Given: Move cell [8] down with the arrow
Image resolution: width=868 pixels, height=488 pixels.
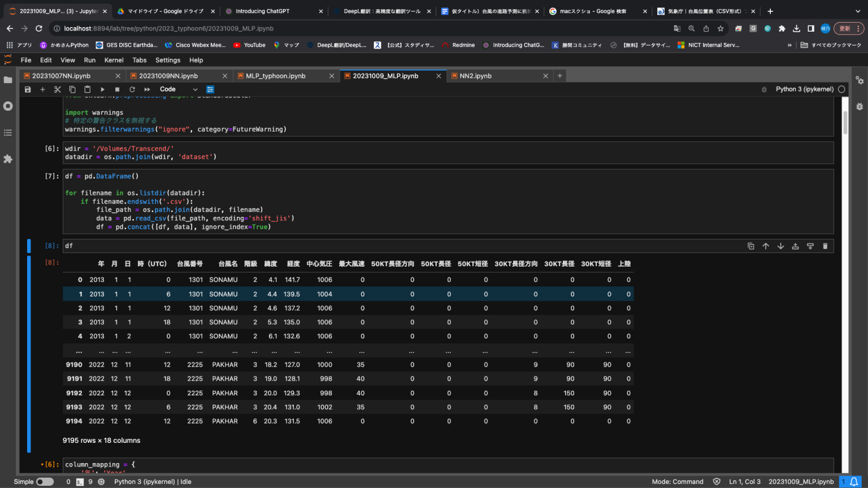Looking at the screenshot, I should 780,246.
